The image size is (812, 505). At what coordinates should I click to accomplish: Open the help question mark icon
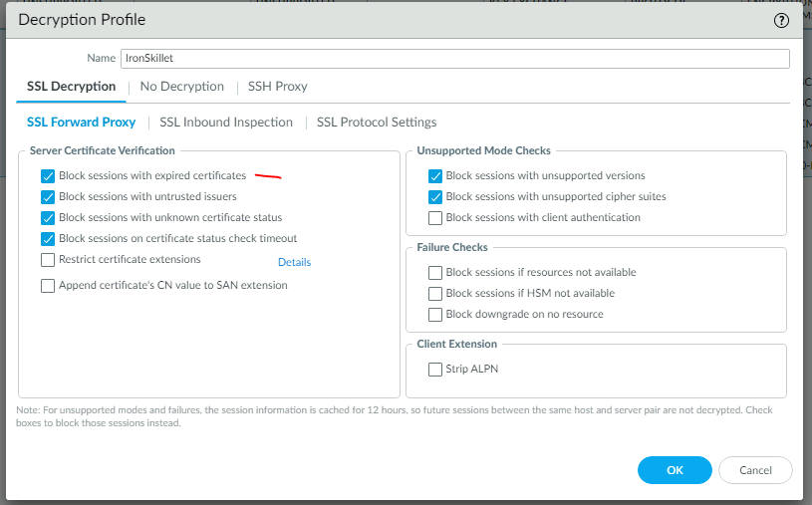(781, 19)
